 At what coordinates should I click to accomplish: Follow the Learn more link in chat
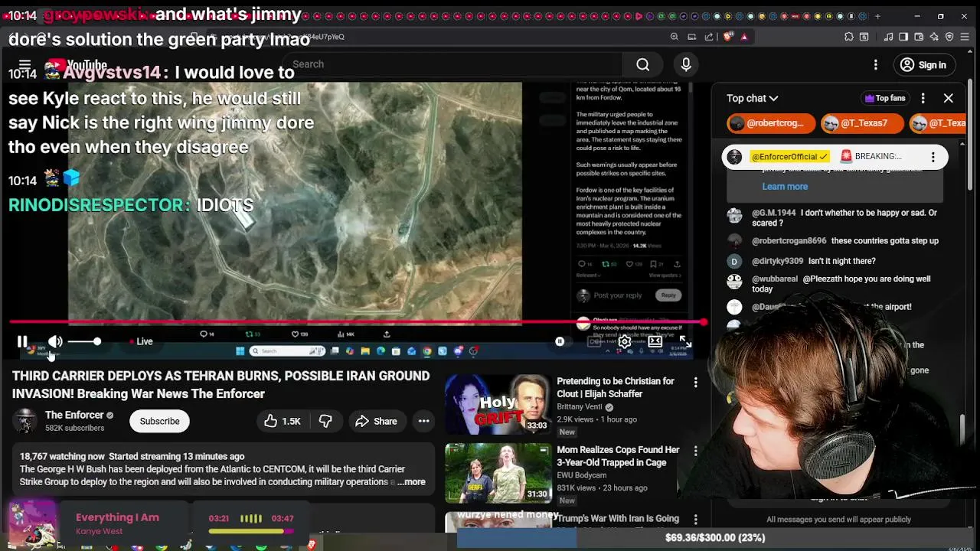785,186
